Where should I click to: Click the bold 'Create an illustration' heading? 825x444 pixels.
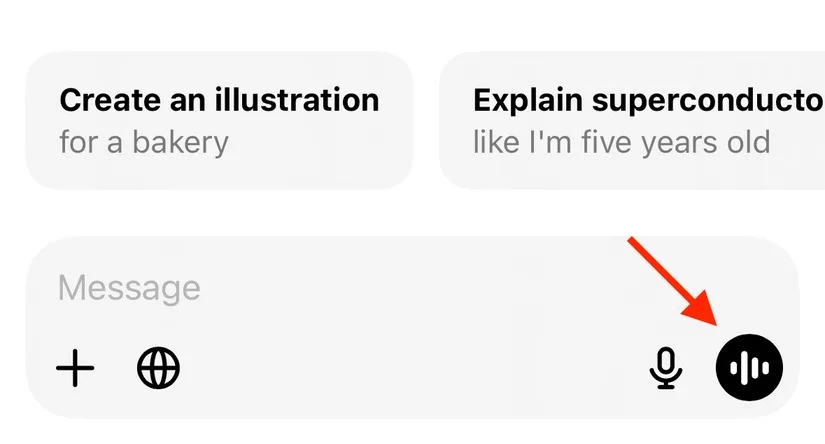[x=219, y=99]
